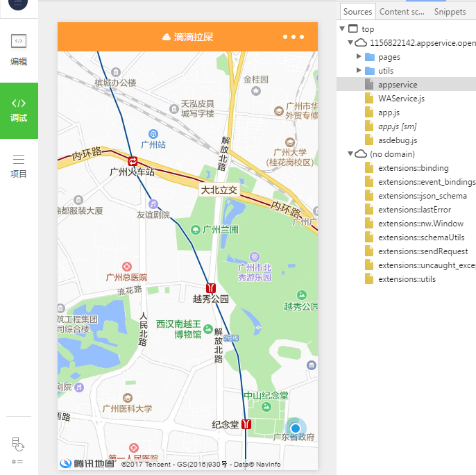The image size is (476, 475).
Task: Open the 编辑 editor panel
Action: point(19,50)
